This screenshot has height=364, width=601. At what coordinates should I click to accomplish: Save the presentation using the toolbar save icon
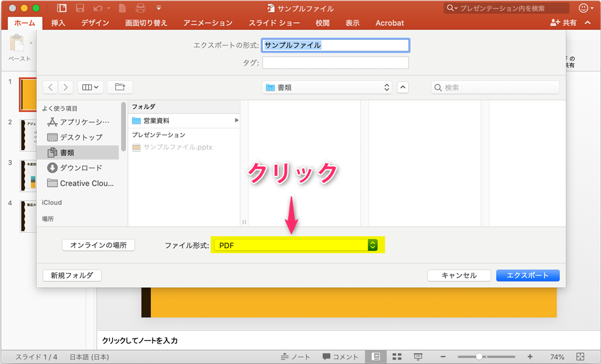[x=80, y=8]
